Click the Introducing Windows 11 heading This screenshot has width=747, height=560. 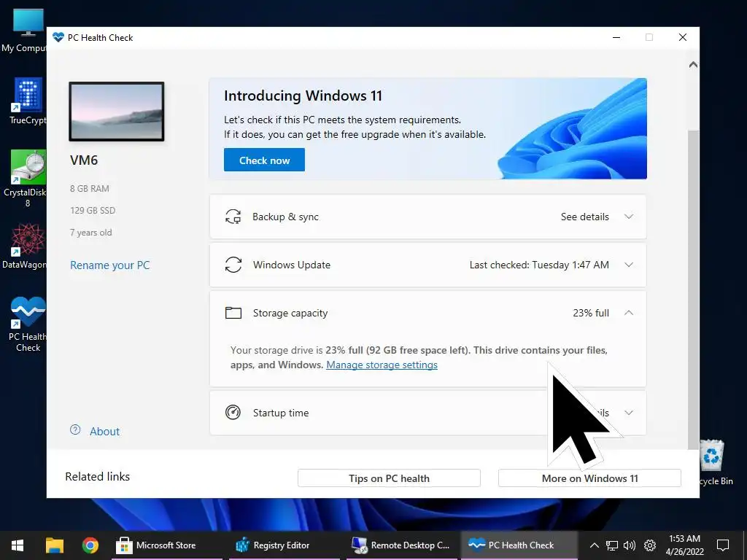pos(303,96)
